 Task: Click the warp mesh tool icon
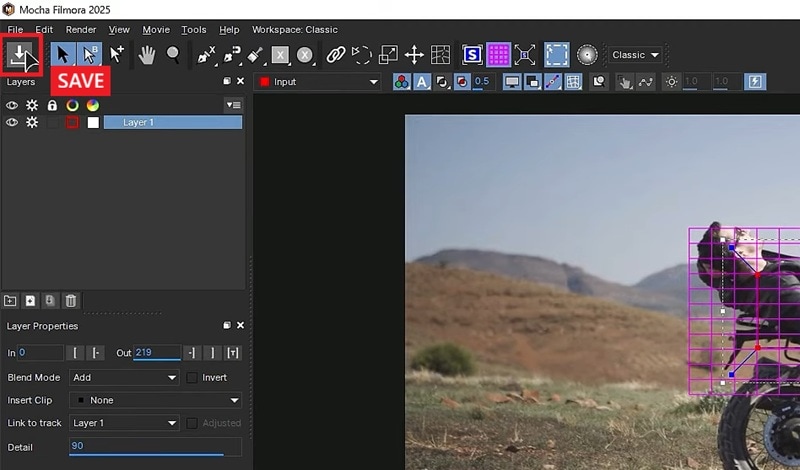click(440, 55)
